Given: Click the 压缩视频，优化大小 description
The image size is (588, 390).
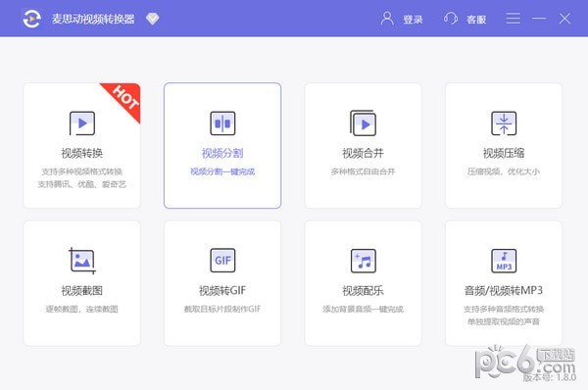Looking at the screenshot, I should [504, 171].
